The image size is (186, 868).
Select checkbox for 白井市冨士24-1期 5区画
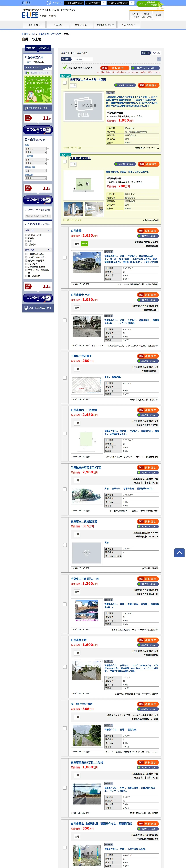[x=65, y=83]
